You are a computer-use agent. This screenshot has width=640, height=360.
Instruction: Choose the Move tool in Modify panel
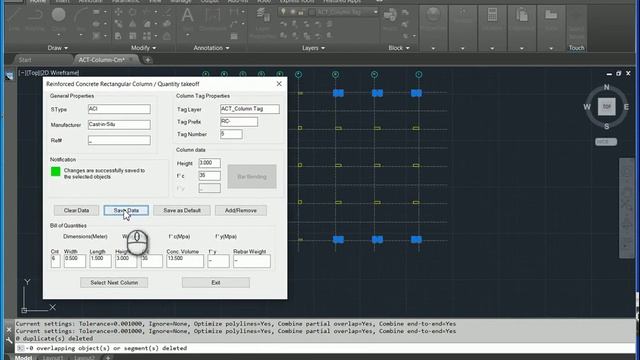coord(118,12)
